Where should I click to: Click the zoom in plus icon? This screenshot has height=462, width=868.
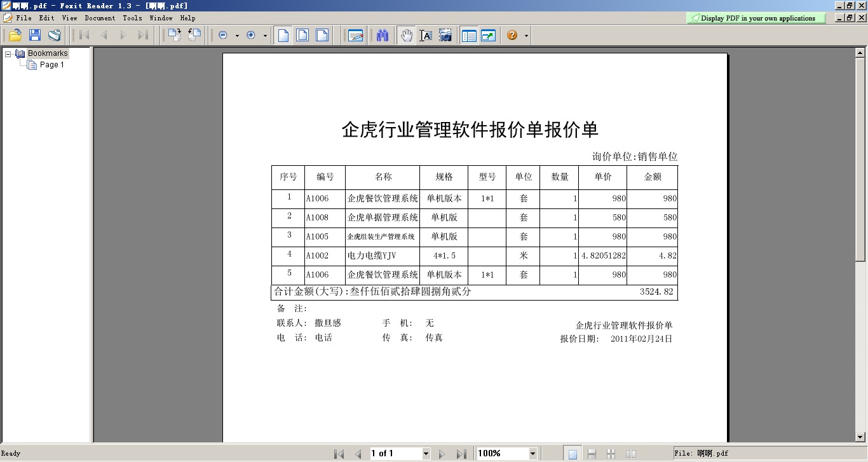251,36
